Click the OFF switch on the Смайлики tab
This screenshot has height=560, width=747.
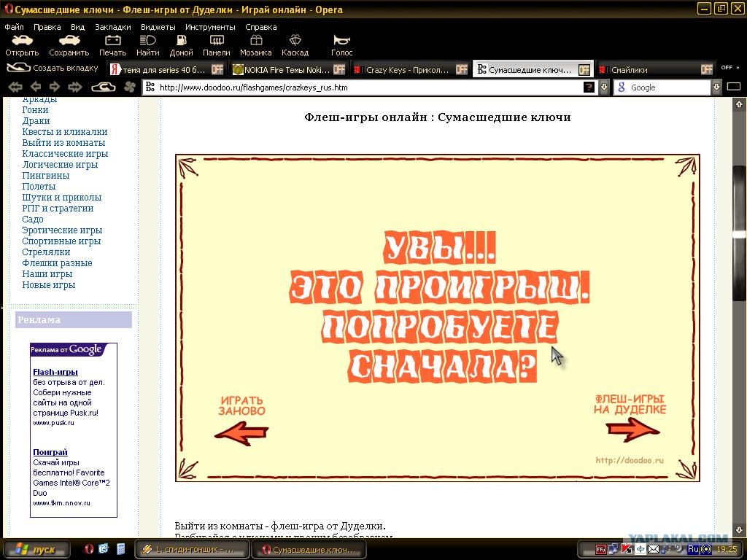pyautogui.click(x=706, y=69)
